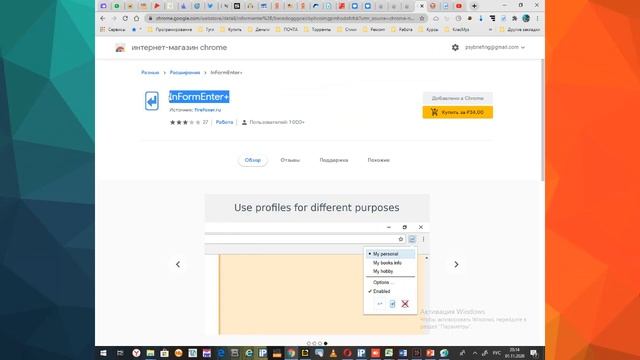Open the Chrome three-dot menu
Viewport: 640px width, 360px height.
(538, 18)
